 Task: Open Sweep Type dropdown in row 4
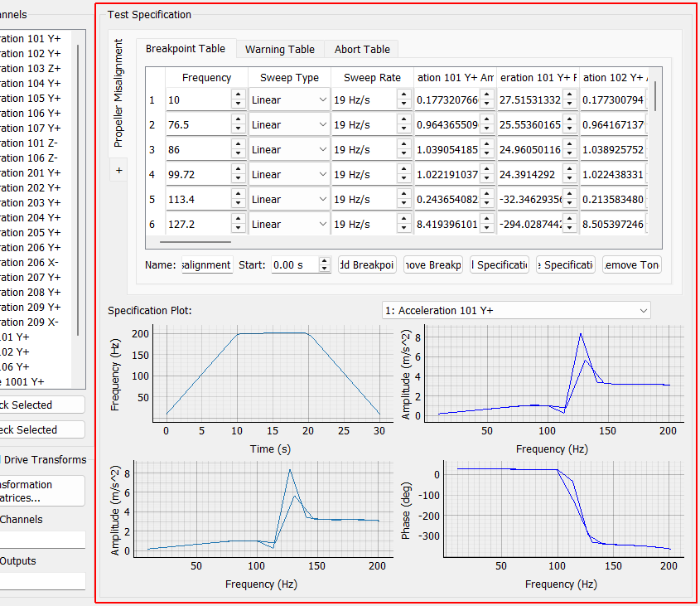click(x=289, y=174)
